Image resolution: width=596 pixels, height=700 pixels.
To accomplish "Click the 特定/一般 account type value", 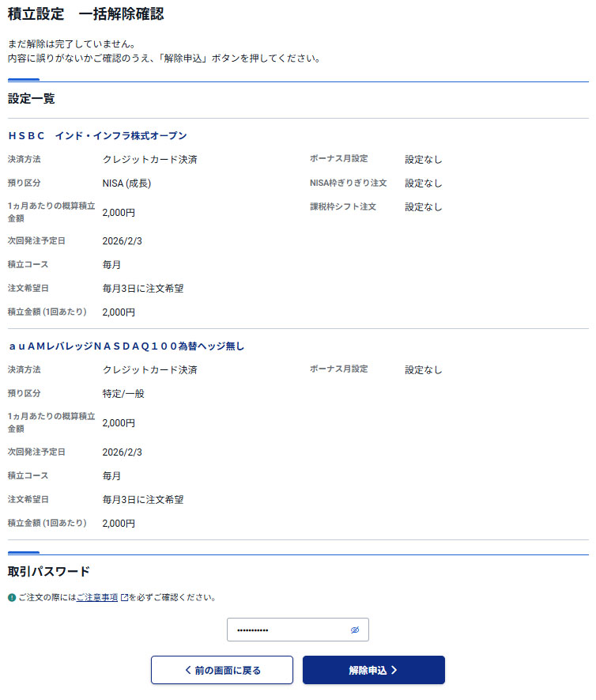I will coord(123,394).
